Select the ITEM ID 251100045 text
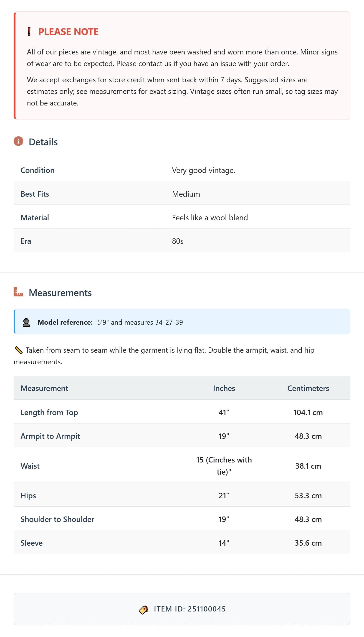This screenshot has width=364, height=637. coord(190,609)
